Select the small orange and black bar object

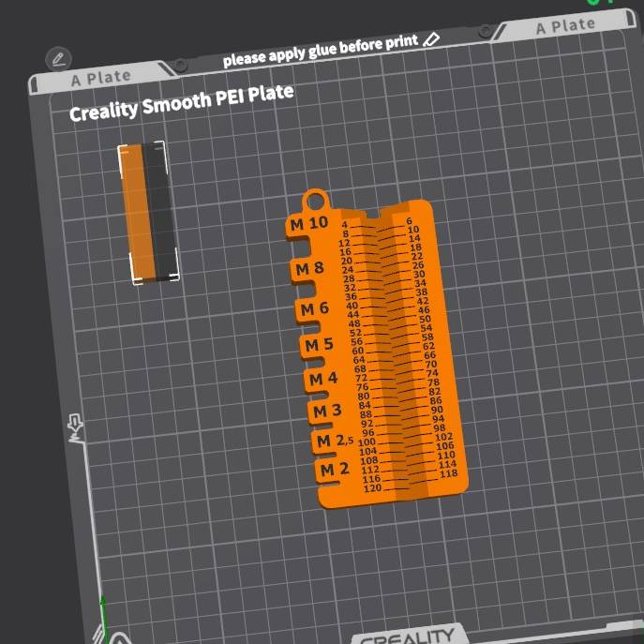149,213
